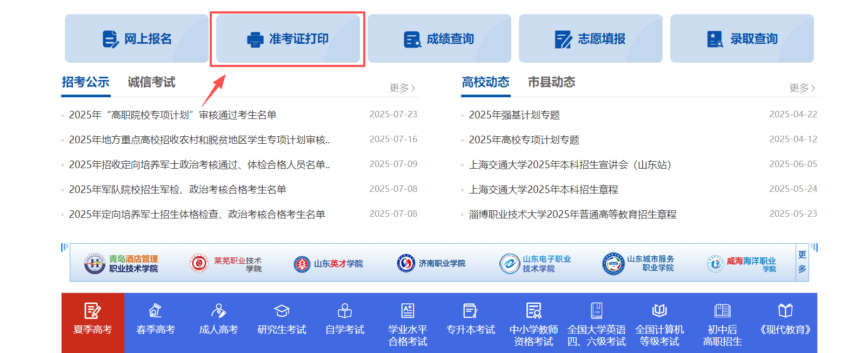Open 成绩查询 button text
Image resolution: width=868 pixels, height=353 pixels.
[450, 39]
